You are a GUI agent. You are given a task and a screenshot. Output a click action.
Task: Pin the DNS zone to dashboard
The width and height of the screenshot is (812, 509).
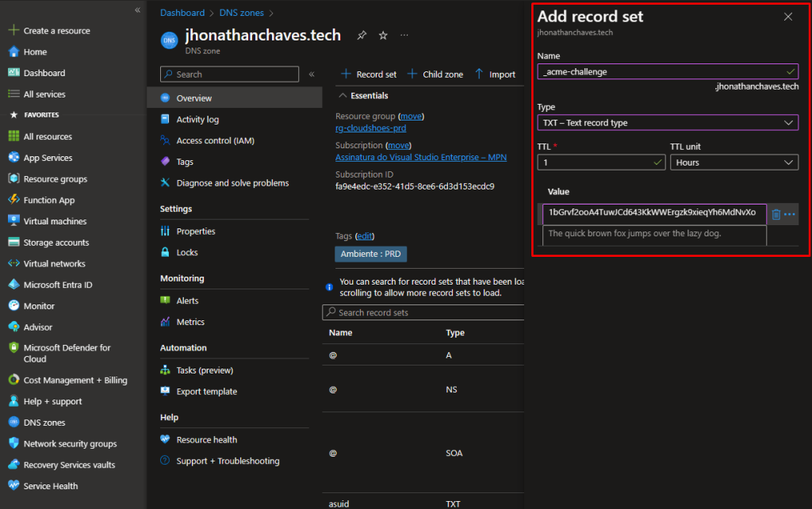pyautogui.click(x=362, y=35)
